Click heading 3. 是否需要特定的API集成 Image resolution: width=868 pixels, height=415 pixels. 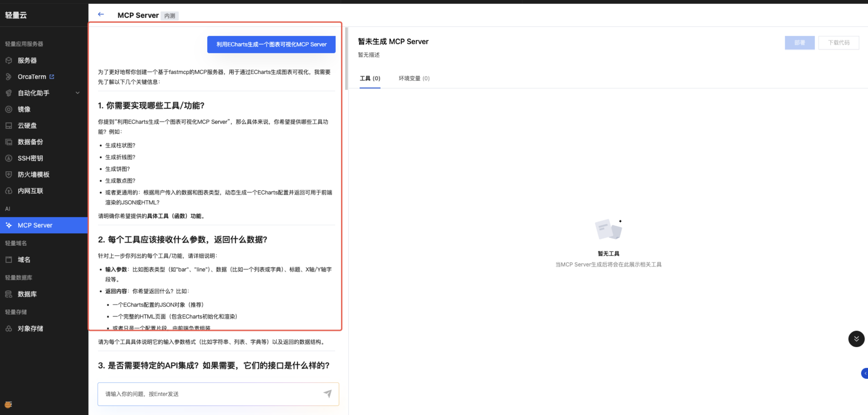tap(214, 365)
